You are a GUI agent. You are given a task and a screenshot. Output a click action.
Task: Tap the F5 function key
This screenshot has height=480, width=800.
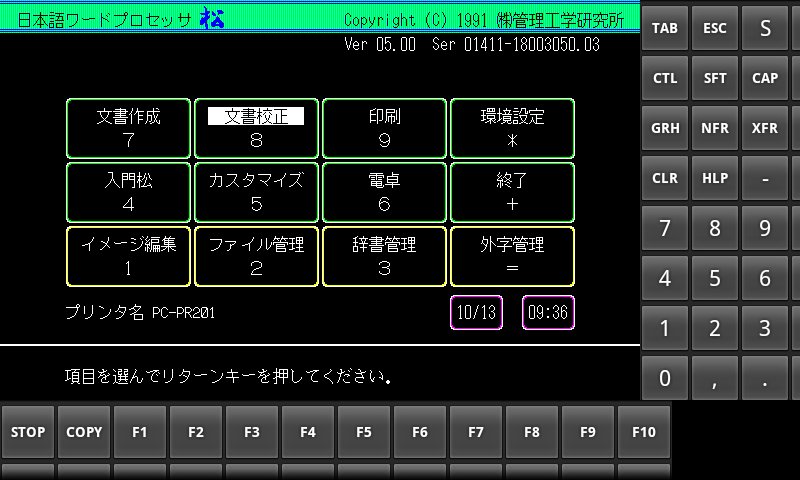tap(364, 432)
